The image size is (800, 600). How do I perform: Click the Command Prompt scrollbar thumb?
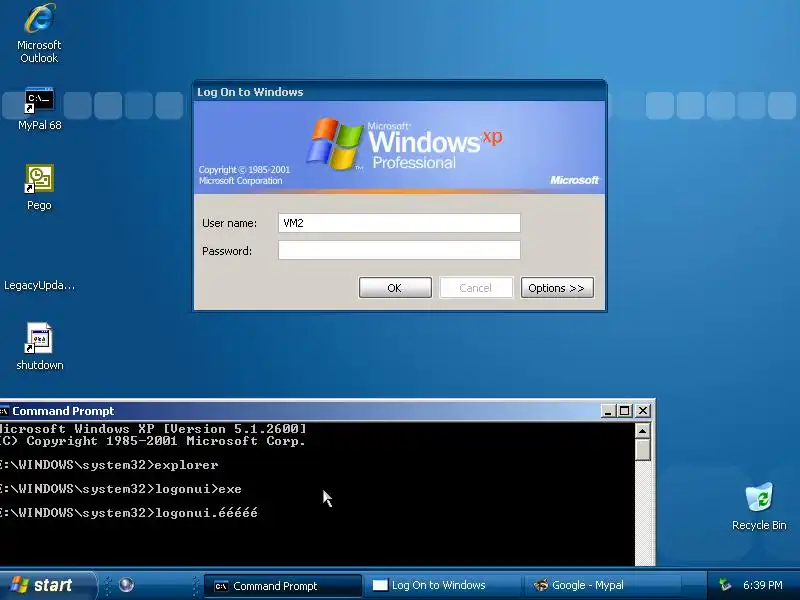(642, 450)
